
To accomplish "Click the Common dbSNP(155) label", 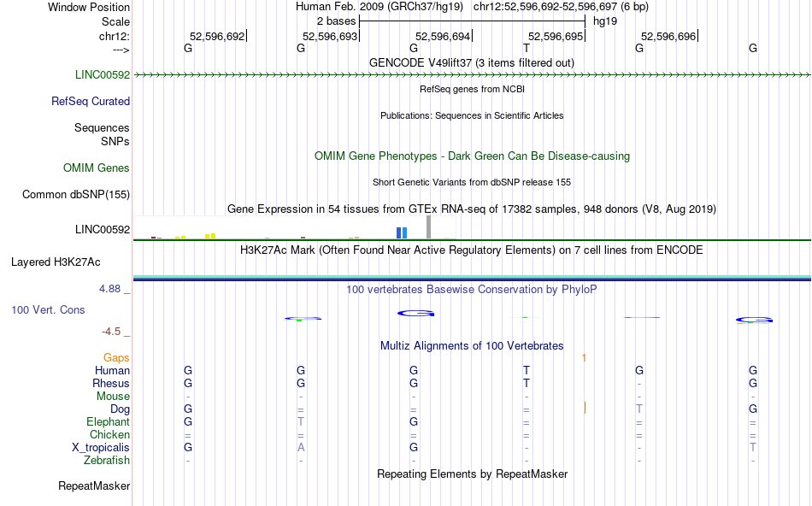I will tap(76, 194).
